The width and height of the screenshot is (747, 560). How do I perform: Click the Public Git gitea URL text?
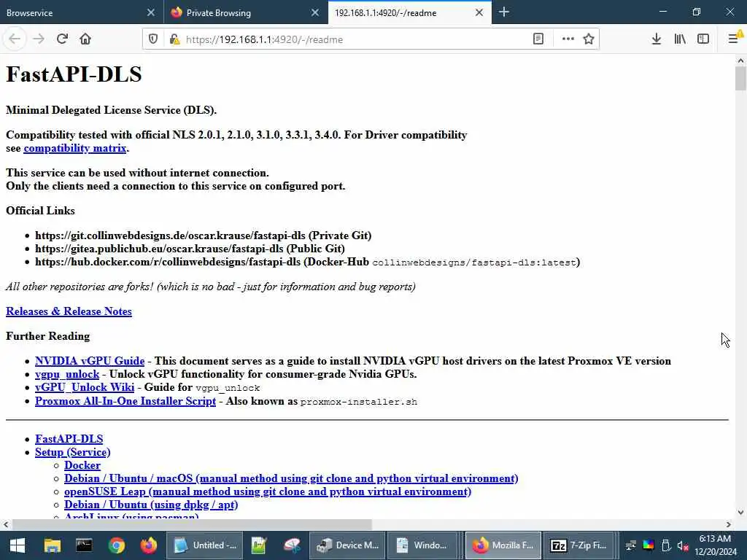click(x=159, y=249)
